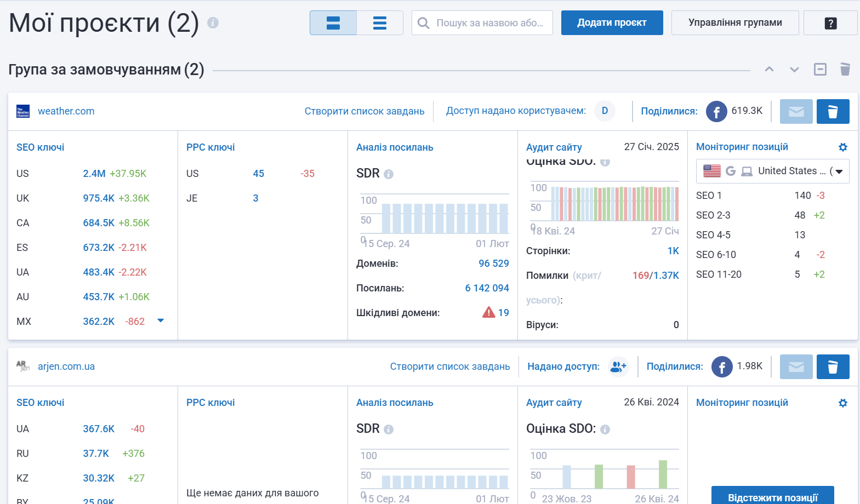Click UK keywords value 975.4K

pyautogui.click(x=99, y=198)
